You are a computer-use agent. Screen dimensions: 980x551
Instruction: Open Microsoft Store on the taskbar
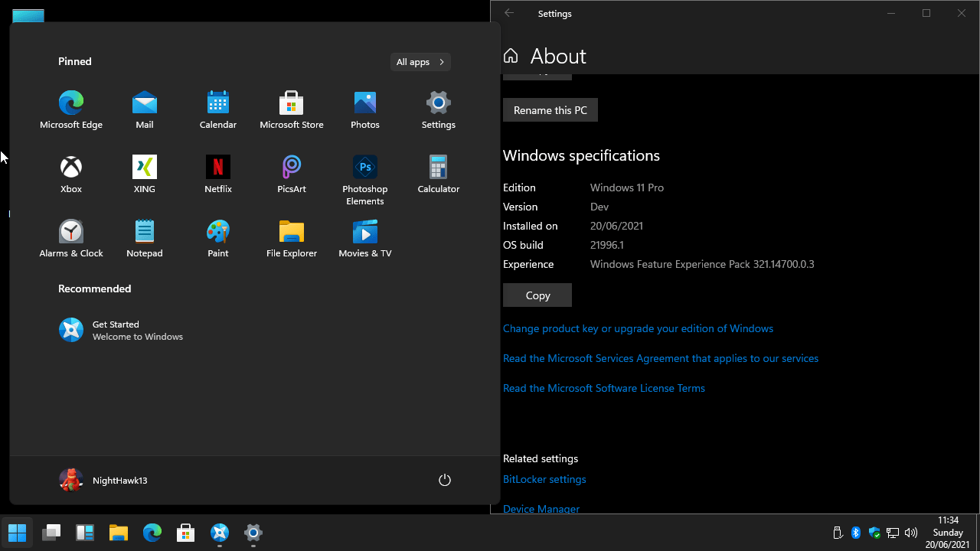click(x=186, y=533)
